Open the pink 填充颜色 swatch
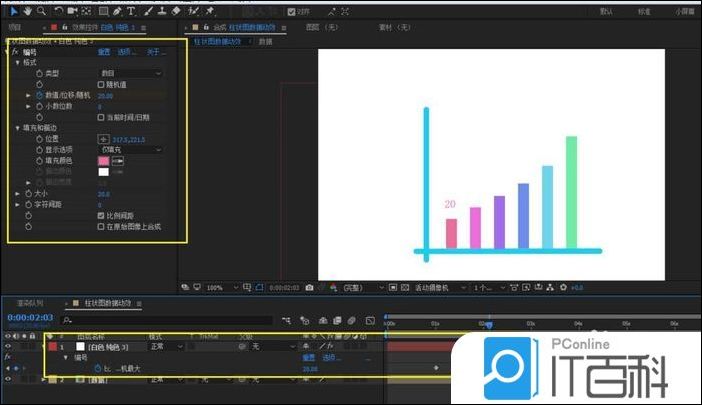 pos(103,161)
